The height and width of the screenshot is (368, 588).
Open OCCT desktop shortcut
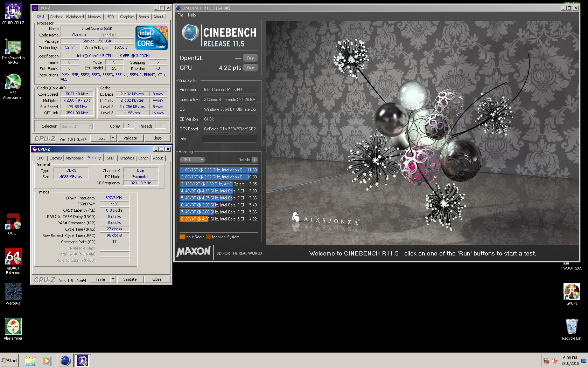pyautogui.click(x=13, y=224)
